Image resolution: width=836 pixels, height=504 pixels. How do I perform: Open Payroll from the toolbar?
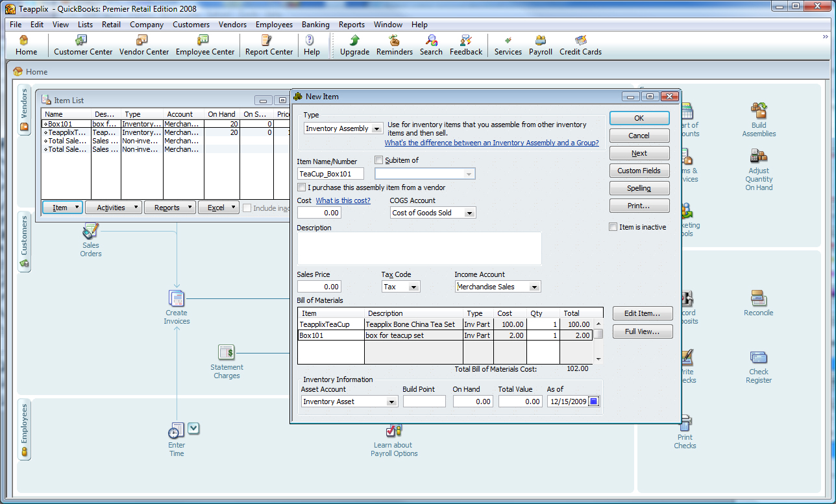coord(541,45)
